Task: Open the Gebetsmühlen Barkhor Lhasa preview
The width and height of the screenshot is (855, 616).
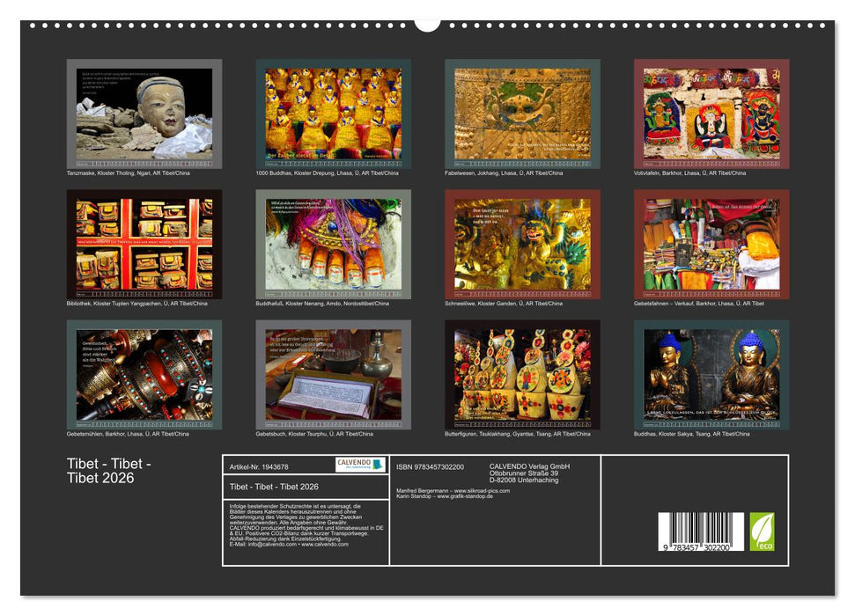Action: 141,374
